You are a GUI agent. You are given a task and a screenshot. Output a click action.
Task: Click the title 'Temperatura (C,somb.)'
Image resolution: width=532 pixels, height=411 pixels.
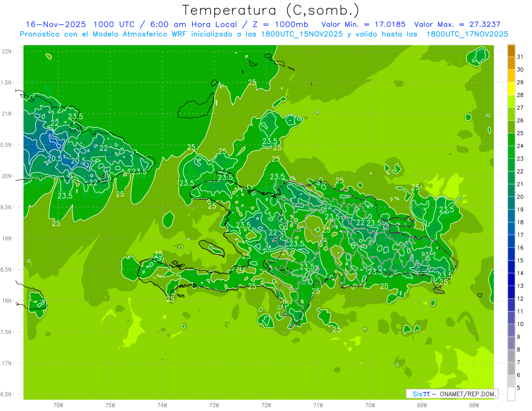coord(271,10)
